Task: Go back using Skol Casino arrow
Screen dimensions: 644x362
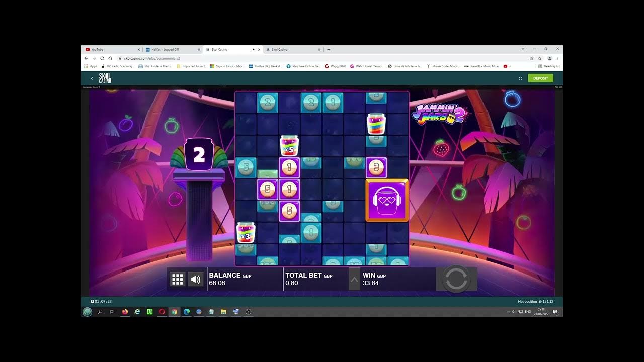Action: coord(92,78)
